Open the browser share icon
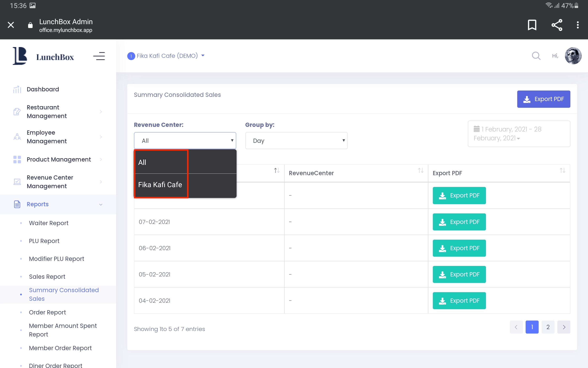The height and width of the screenshot is (368, 588). pyautogui.click(x=557, y=25)
